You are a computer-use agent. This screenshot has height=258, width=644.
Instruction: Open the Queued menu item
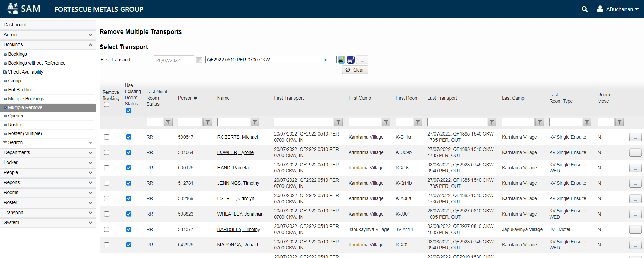coord(16,116)
